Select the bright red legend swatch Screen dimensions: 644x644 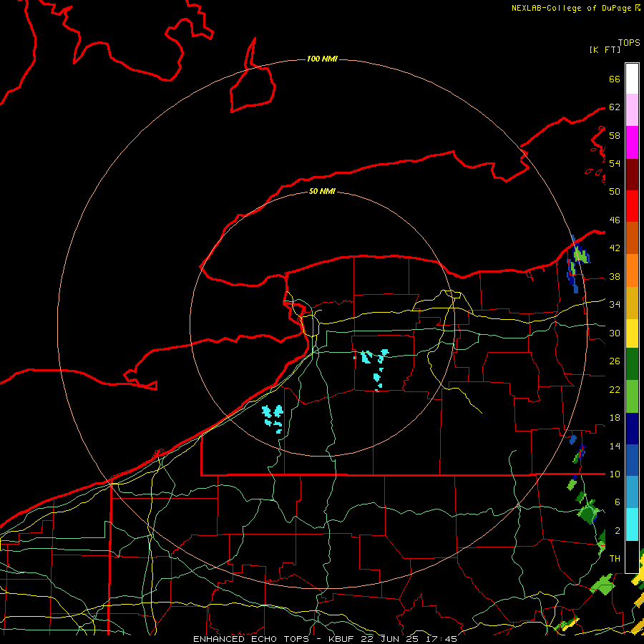tap(632, 206)
